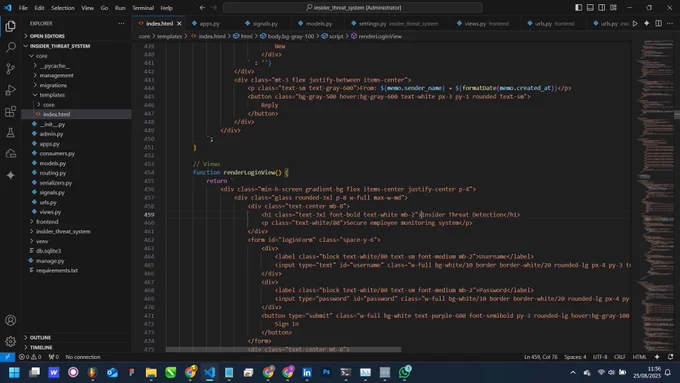Open the Source Control view
The width and height of the screenshot is (680, 383).
coord(10,69)
